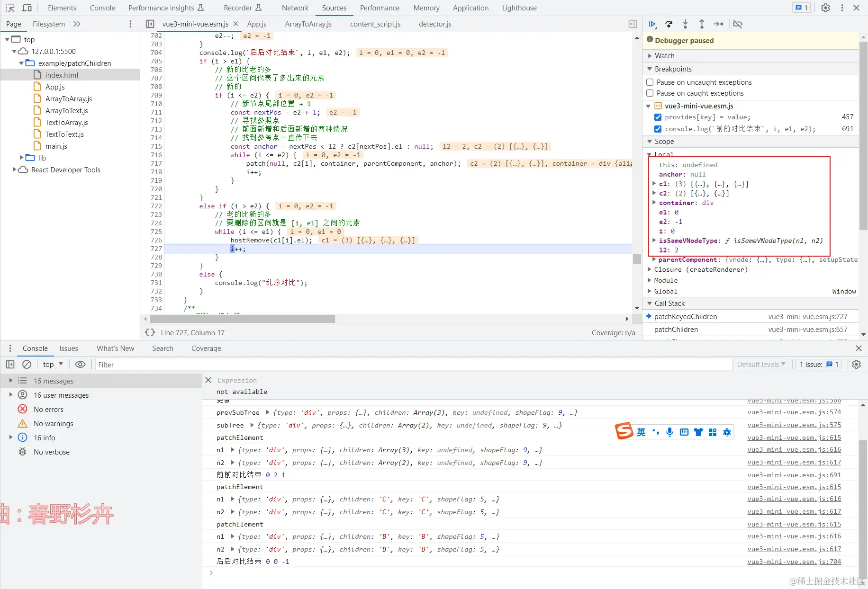Viewport: 868px width, 589px height.
Task: Switch to the Elements tab
Action: (62, 8)
